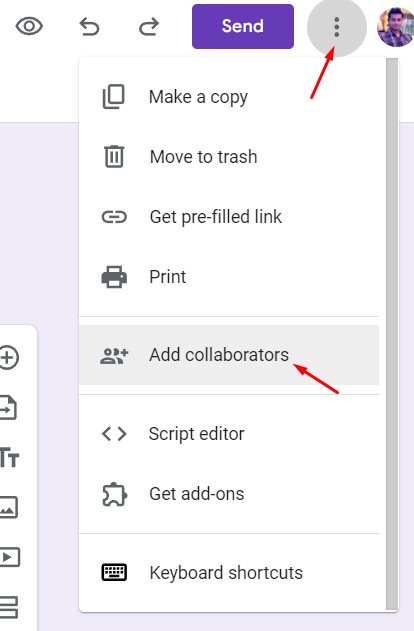This screenshot has width=414, height=631.
Task: Click the purple Send button
Action: pos(243,27)
